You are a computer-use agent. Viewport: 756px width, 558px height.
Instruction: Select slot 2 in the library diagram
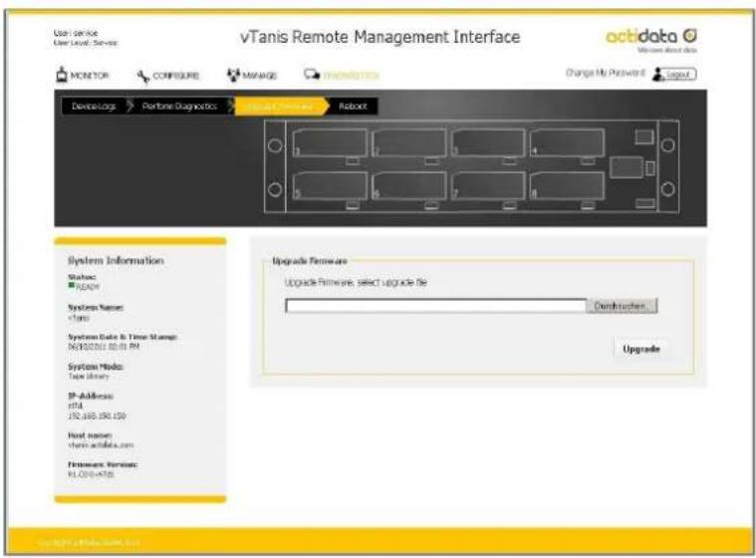point(408,143)
